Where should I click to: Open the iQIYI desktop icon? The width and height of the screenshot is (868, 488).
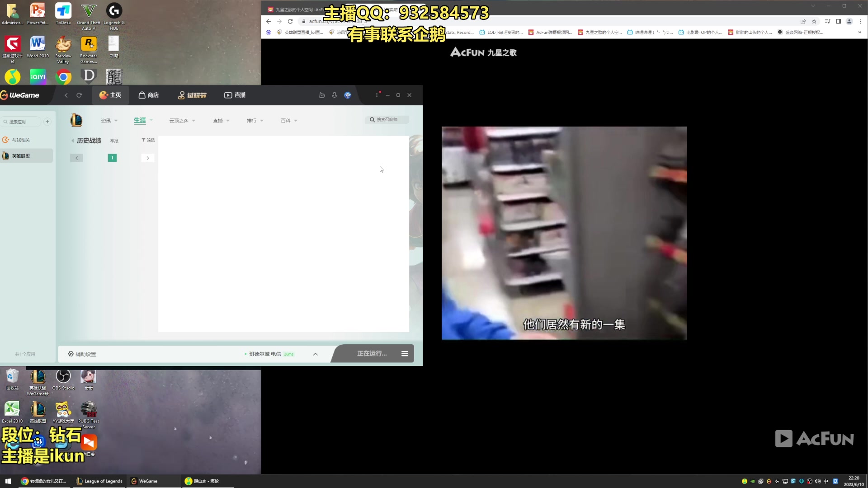[38, 77]
